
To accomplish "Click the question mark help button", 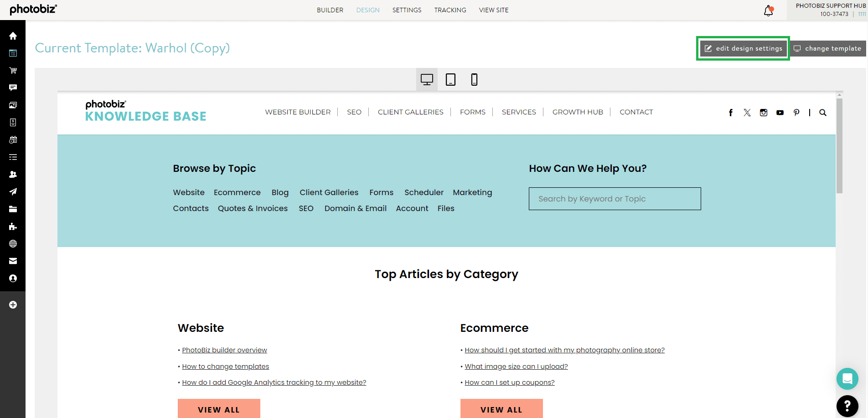I will click(847, 406).
